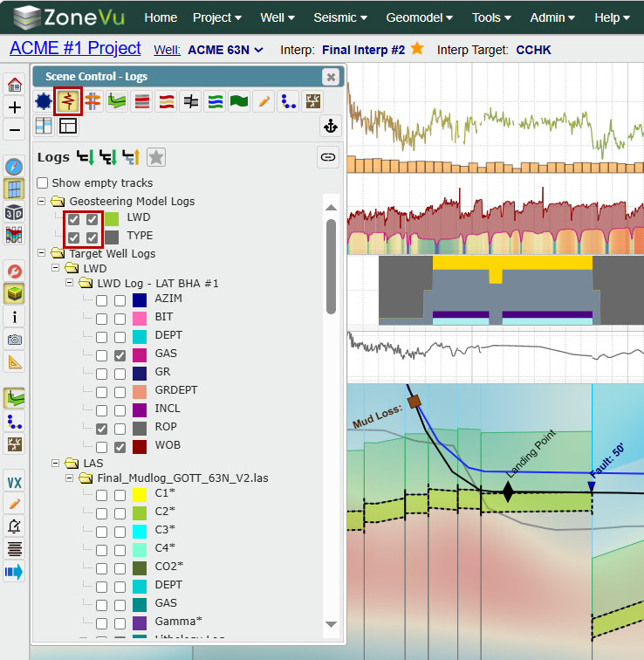Open the green geosteering surface icon
644x660 pixels.
tap(117, 101)
